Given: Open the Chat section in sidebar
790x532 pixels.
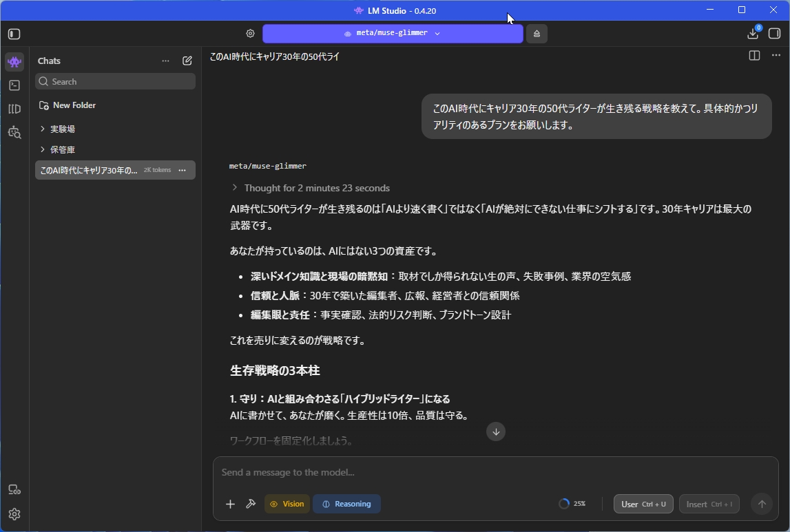Looking at the screenshot, I should [x=14, y=62].
